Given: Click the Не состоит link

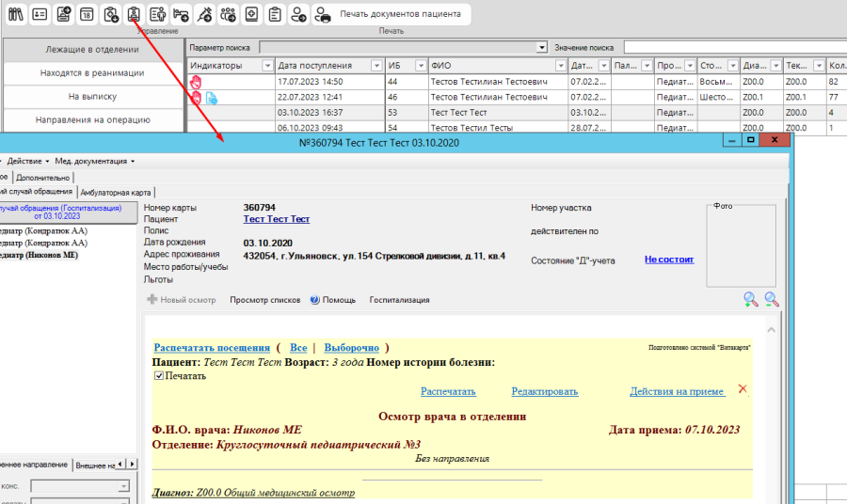Looking at the screenshot, I should coord(669,260).
